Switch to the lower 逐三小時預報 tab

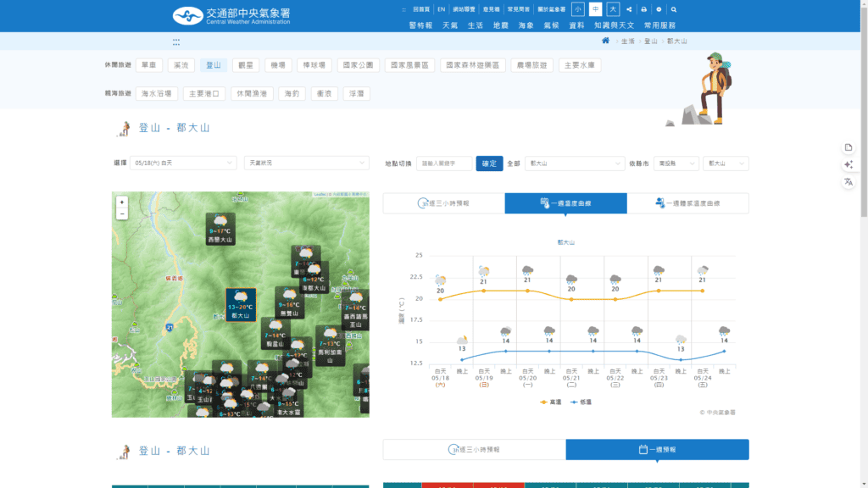click(x=475, y=450)
